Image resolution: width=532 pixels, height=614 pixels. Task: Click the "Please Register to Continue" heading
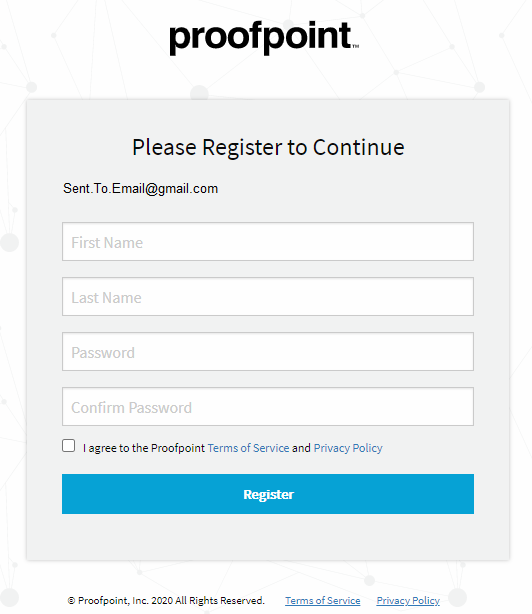coord(268,148)
